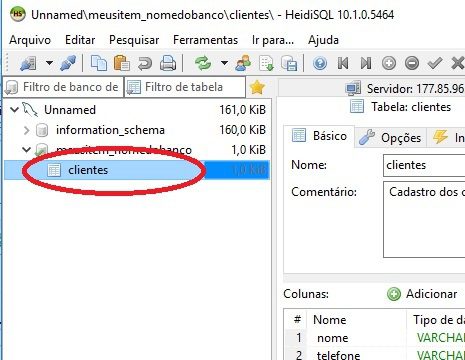
Task: Click the Nome column header
Action: tap(356, 320)
